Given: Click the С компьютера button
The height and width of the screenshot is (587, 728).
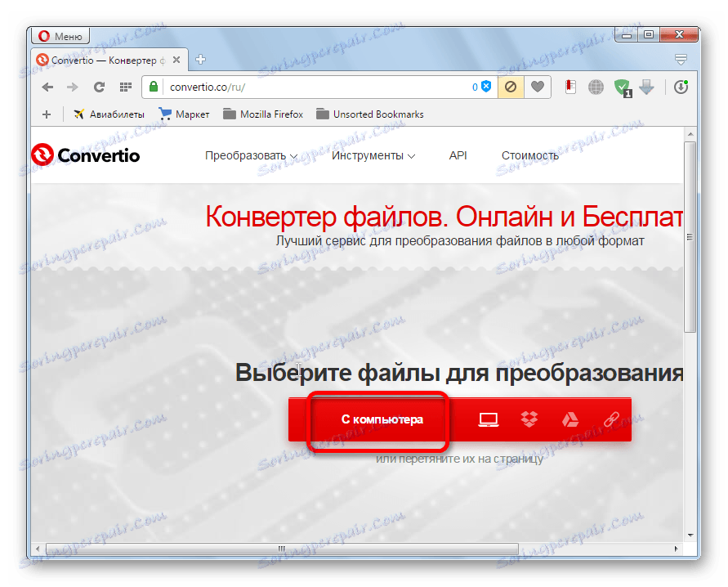Looking at the screenshot, I should click(x=382, y=419).
